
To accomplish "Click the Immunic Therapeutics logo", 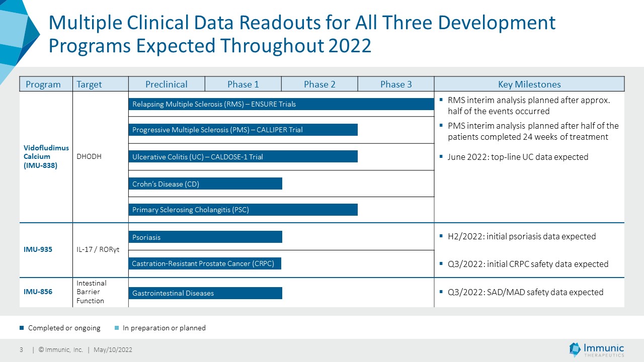I will tap(596, 350).
